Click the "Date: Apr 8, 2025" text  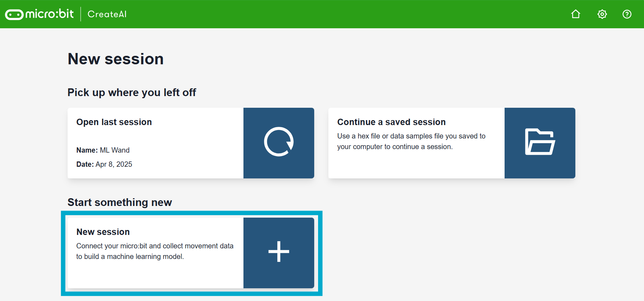(x=104, y=164)
